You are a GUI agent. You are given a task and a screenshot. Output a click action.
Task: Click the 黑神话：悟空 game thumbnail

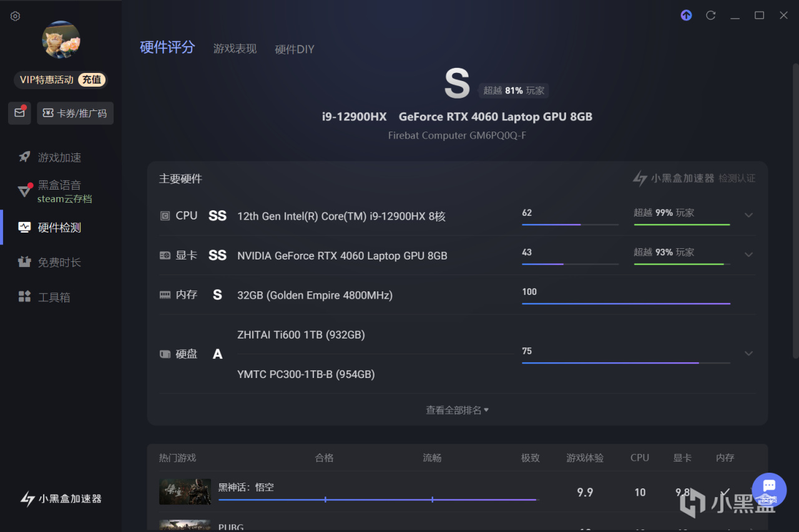(x=185, y=491)
